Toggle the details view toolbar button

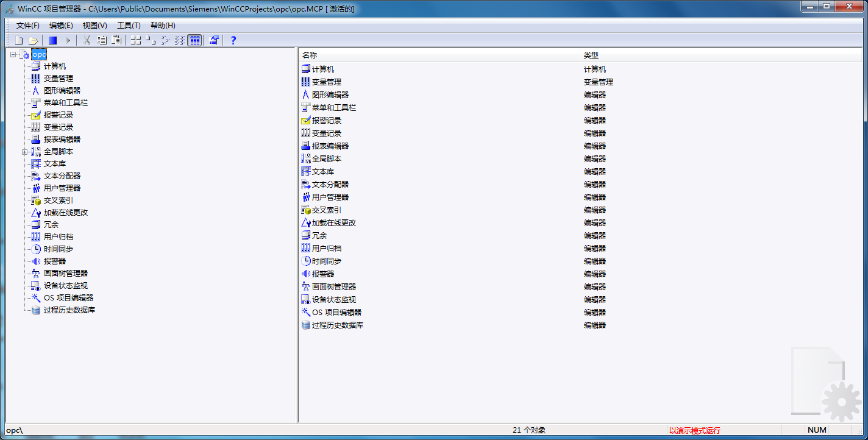194,40
